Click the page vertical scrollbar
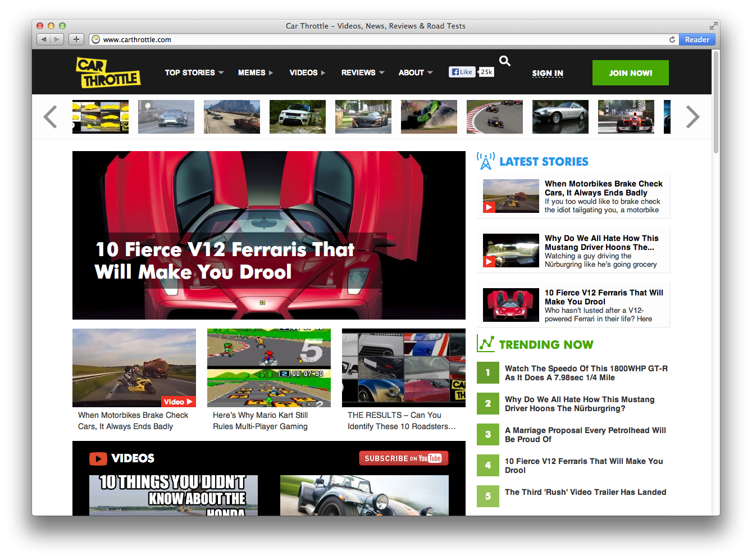 pos(715,101)
